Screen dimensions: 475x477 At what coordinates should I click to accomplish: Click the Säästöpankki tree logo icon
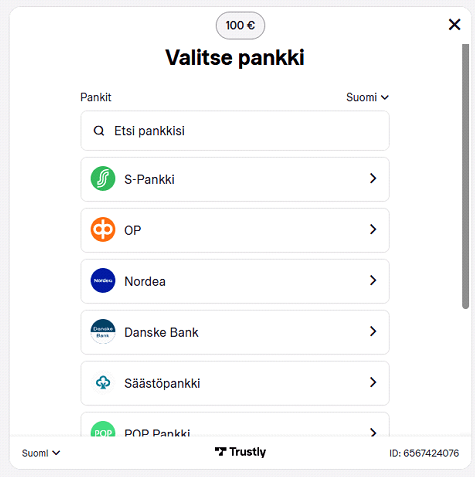(x=103, y=383)
